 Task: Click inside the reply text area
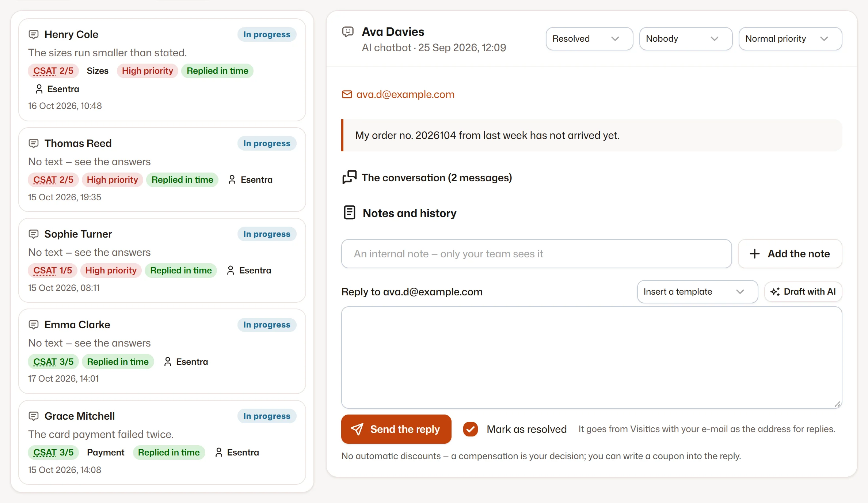tap(591, 358)
